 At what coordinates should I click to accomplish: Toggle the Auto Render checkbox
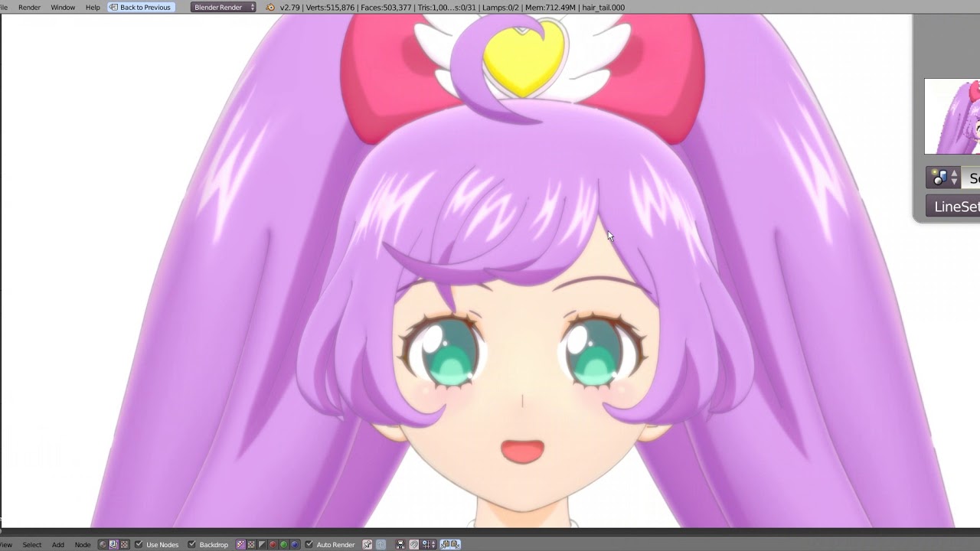pyautogui.click(x=309, y=545)
